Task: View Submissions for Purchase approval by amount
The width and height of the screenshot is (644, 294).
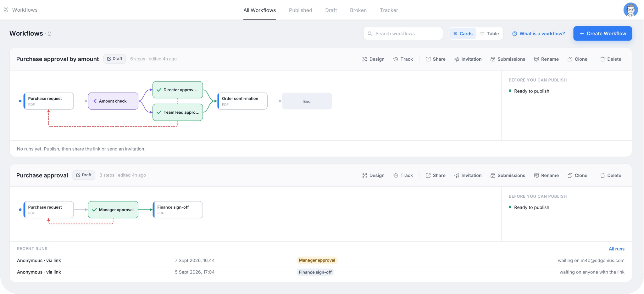Action: 508,59
